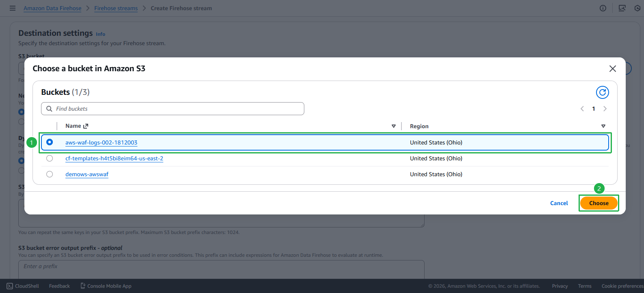Select the cf-templates-h4t5bi8eim64-us-east-2 radio button
This screenshot has width=644, height=293.
click(50, 158)
